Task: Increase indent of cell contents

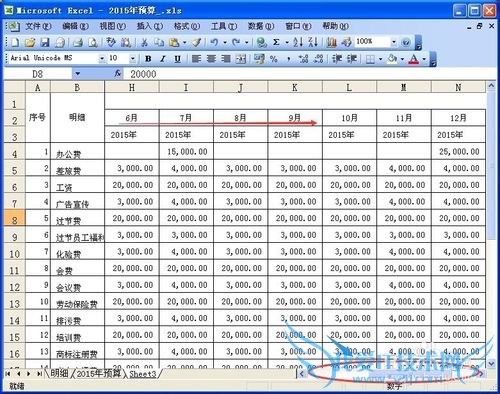Action: [x=352, y=59]
